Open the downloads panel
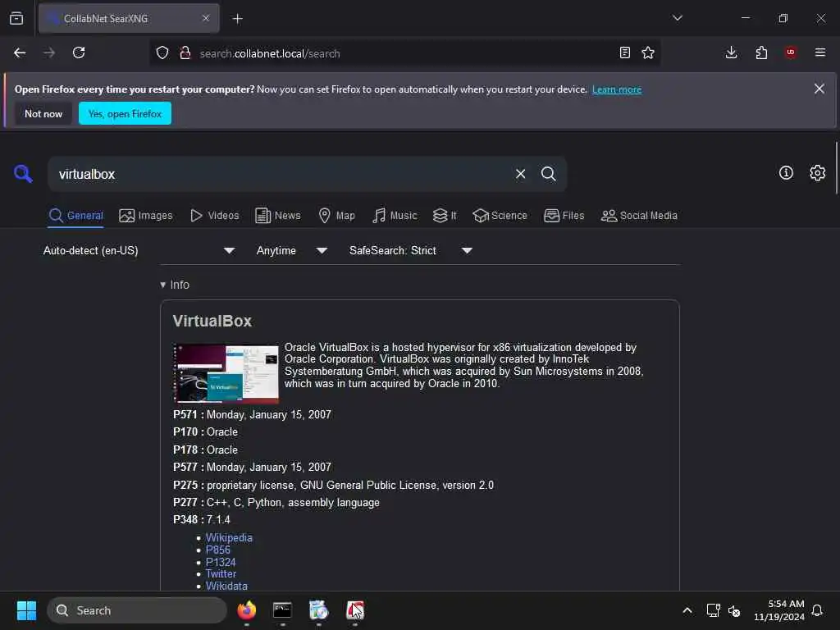This screenshot has width=840, height=630. coord(731,52)
